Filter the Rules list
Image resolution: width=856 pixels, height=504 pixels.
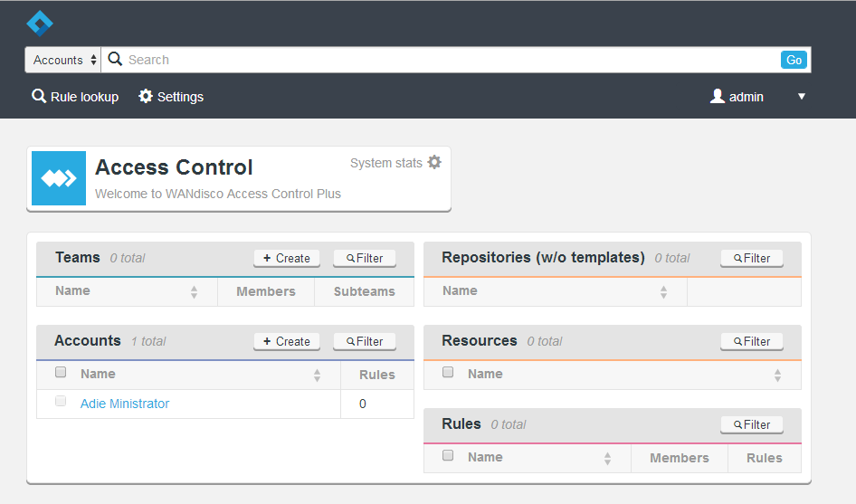click(752, 424)
